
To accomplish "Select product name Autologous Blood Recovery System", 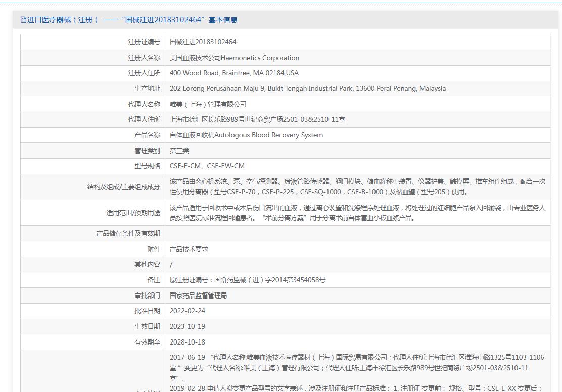I will 246,135.
